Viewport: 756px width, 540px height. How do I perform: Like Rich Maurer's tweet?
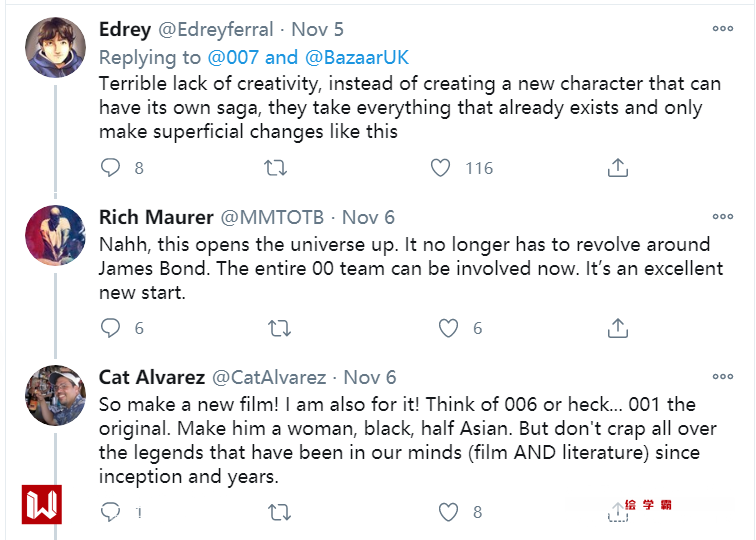click(x=449, y=328)
